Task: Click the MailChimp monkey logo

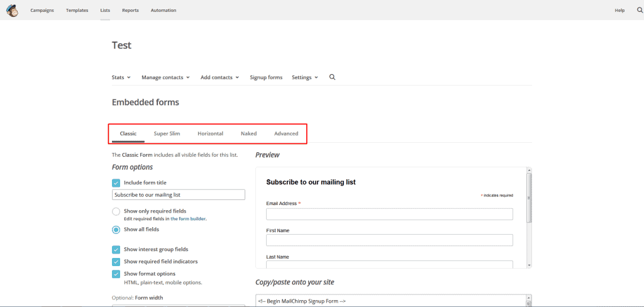Action: [x=12, y=10]
